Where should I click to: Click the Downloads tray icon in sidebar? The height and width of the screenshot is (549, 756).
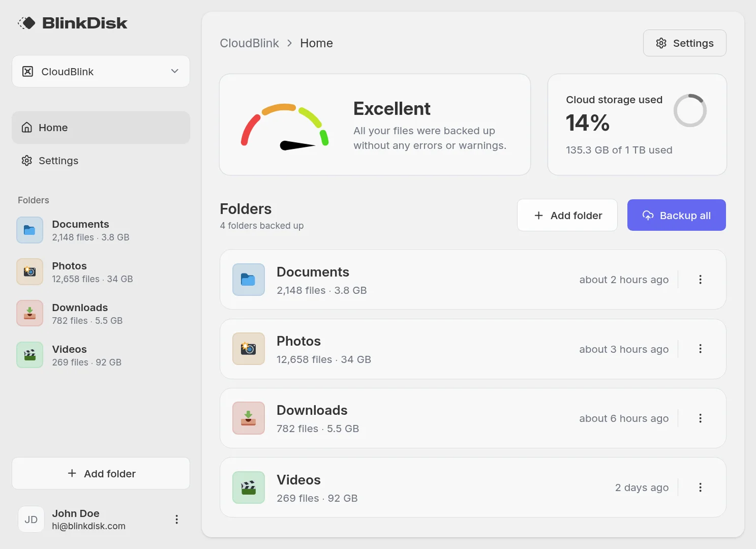(29, 313)
